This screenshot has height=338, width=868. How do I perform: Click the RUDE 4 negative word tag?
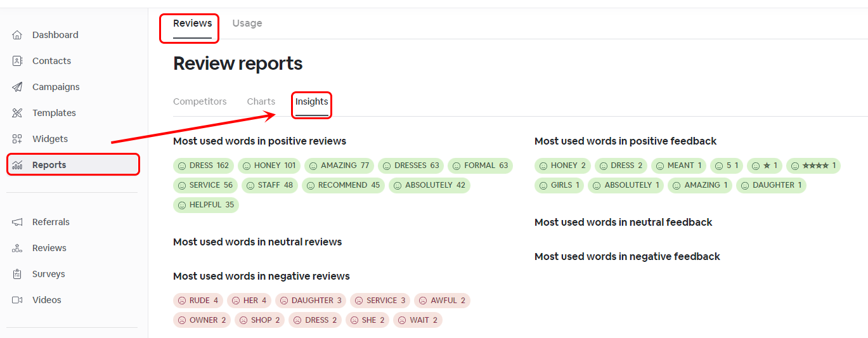pos(198,301)
